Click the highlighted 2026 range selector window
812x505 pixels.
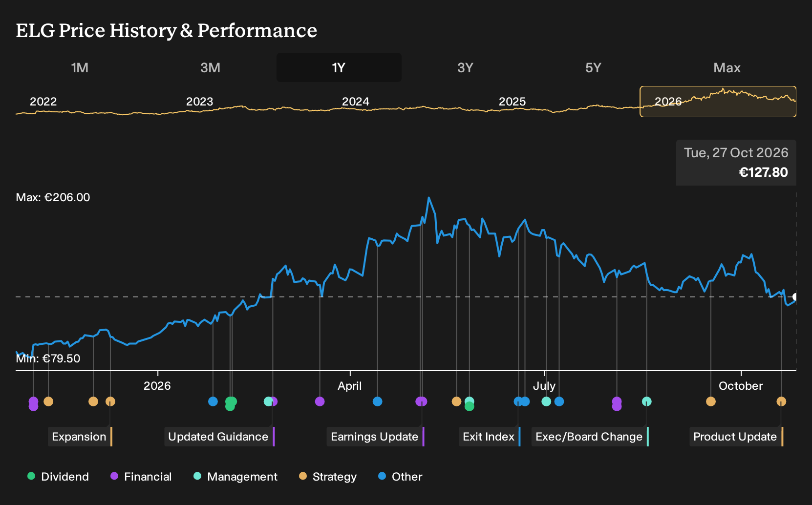click(718, 102)
